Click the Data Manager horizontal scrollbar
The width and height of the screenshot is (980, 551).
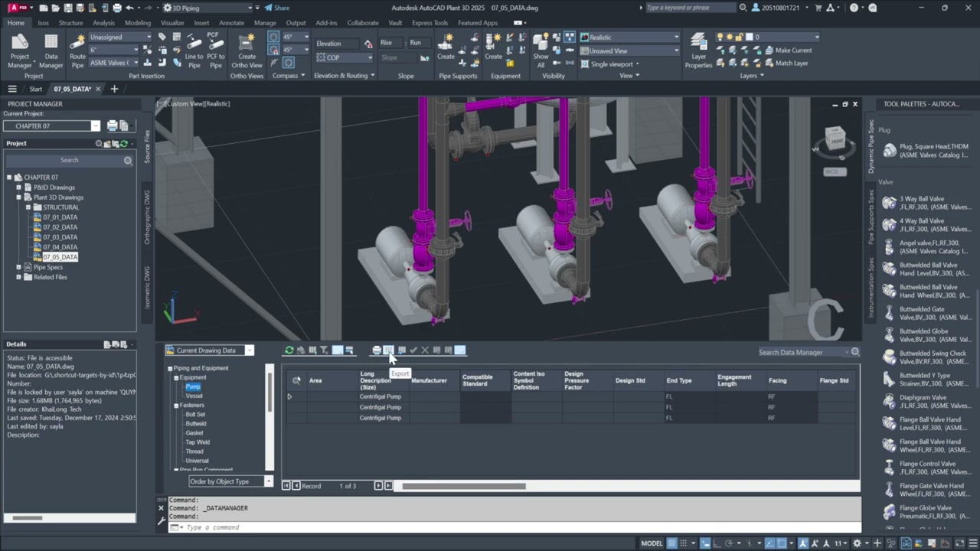(x=464, y=486)
